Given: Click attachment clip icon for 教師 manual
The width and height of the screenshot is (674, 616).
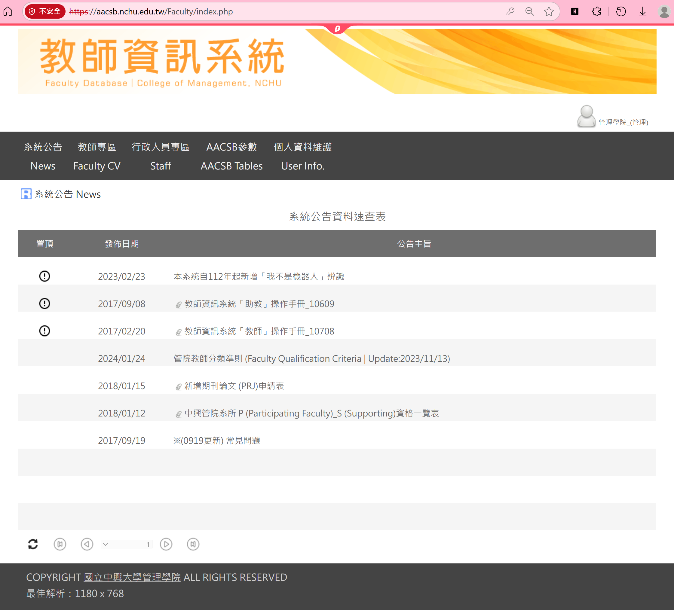Looking at the screenshot, I should click(x=179, y=332).
